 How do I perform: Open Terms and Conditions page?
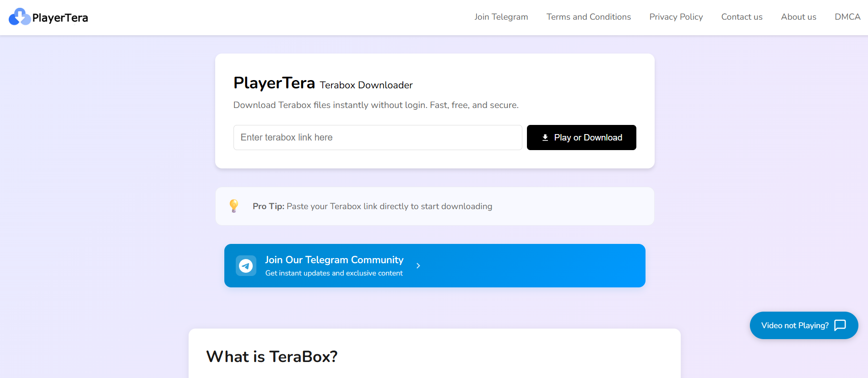coord(589,17)
